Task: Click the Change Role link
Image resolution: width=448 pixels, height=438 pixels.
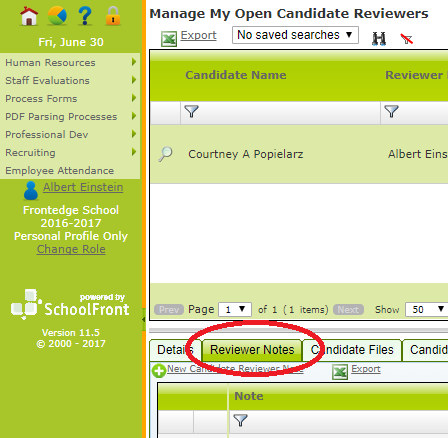Action: pyautogui.click(x=71, y=249)
